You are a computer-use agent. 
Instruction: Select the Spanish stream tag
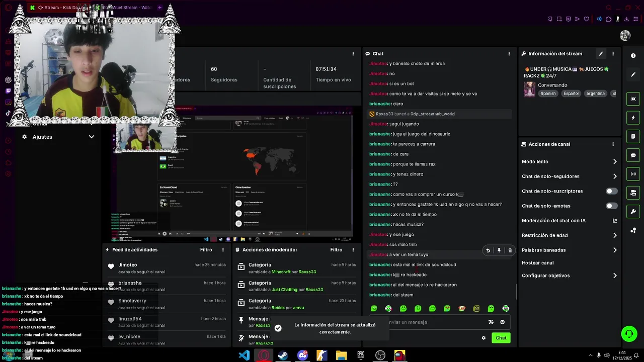point(548,94)
